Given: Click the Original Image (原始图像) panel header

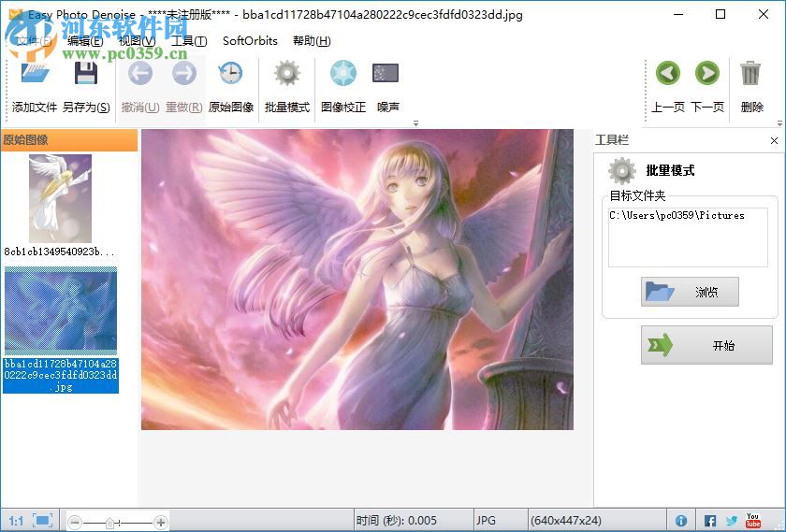Looking at the screenshot, I should point(68,140).
